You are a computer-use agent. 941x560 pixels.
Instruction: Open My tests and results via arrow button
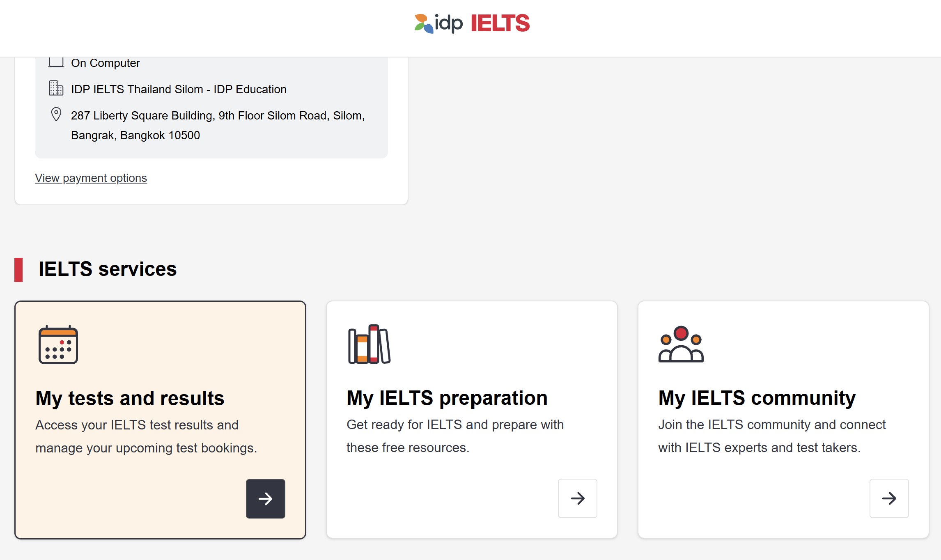pyautogui.click(x=265, y=498)
